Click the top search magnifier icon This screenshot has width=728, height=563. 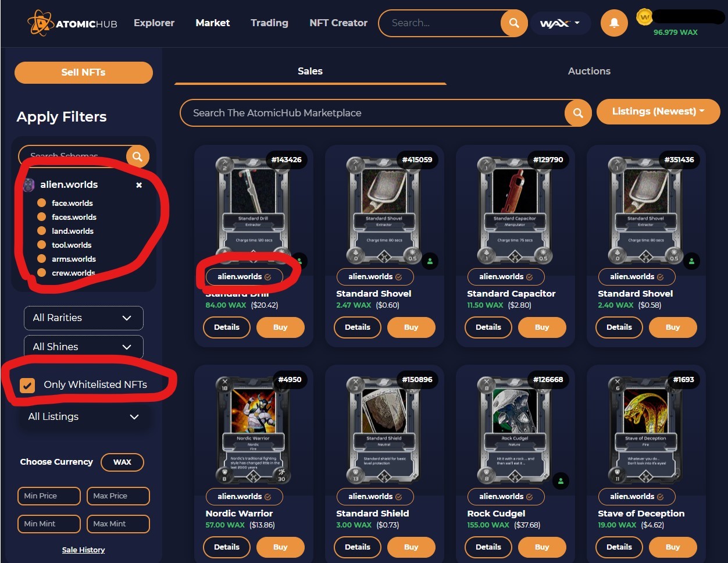[x=514, y=23]
